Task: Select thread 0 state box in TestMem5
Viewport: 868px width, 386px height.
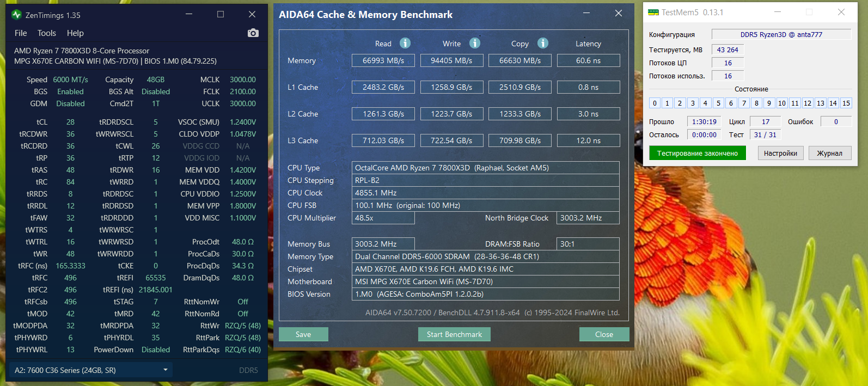Action: (655, 103)
